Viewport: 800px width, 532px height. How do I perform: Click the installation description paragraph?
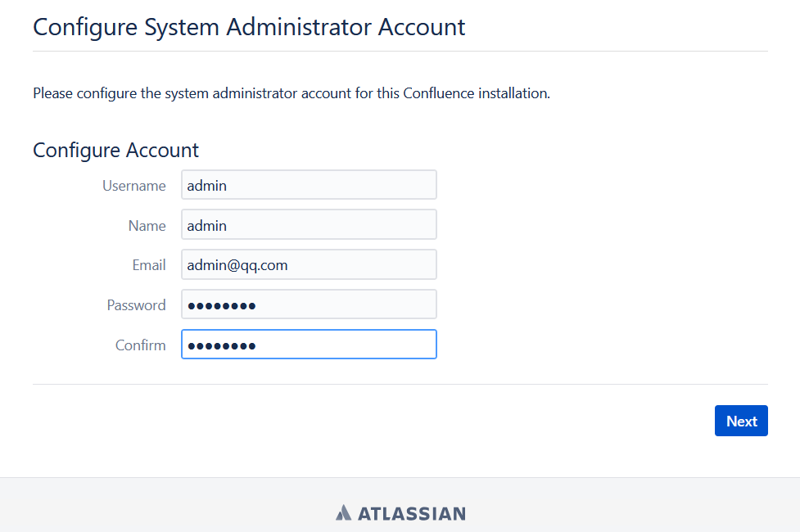(x=291, y=93)
